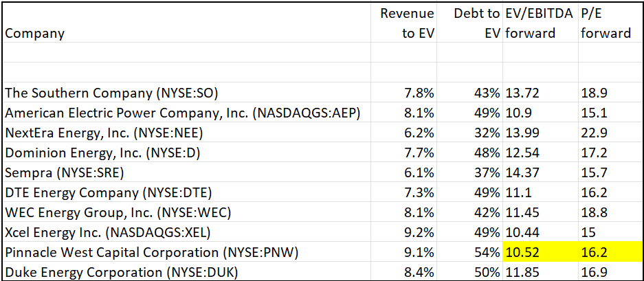The height and width of the screenshot is (281, 644).
Task: Select Duke revenue to EV 8.4%
Action: coord(403,271)
